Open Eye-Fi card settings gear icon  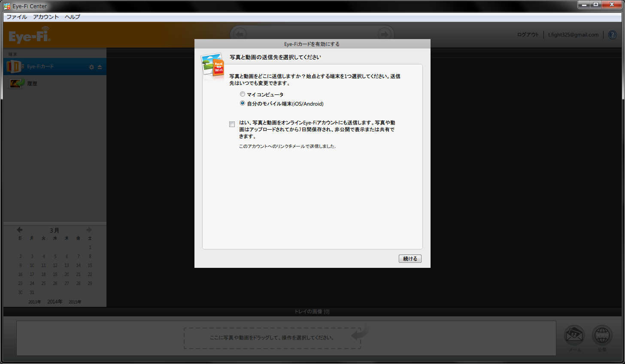tap(91, 67)
